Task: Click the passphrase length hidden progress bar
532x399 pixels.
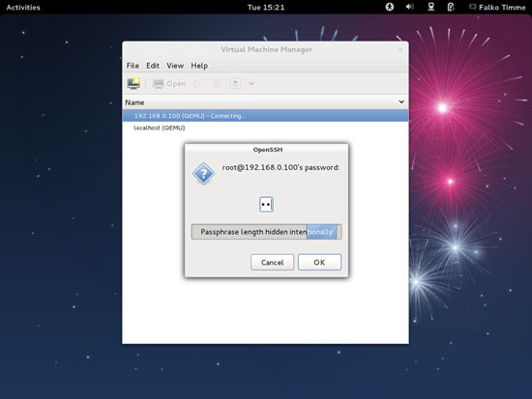Action: click(x=266, y=232)
